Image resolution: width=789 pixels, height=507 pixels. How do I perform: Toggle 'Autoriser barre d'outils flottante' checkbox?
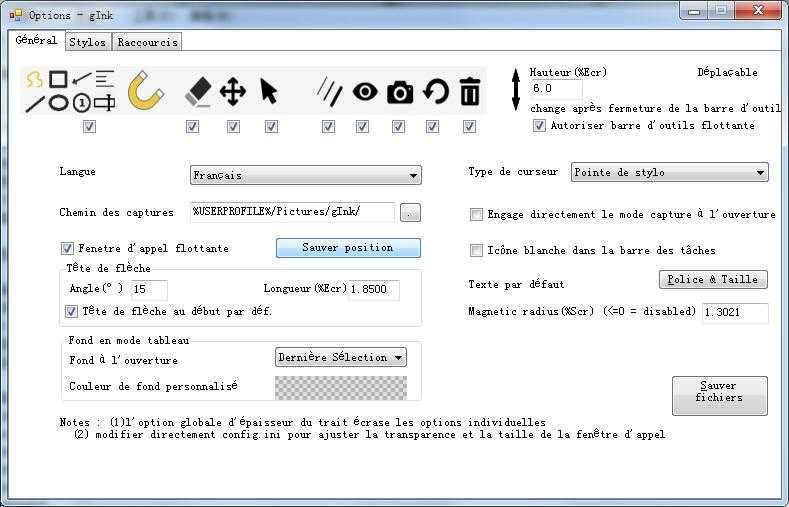(x=540, y=126)
